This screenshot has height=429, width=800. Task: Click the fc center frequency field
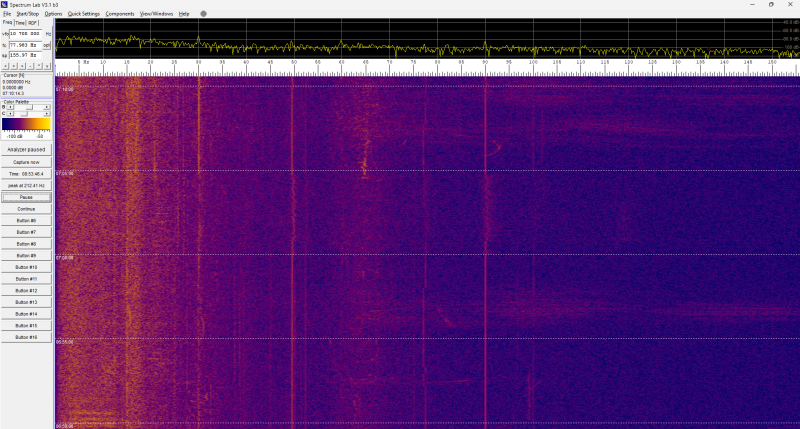pos(25,45)
